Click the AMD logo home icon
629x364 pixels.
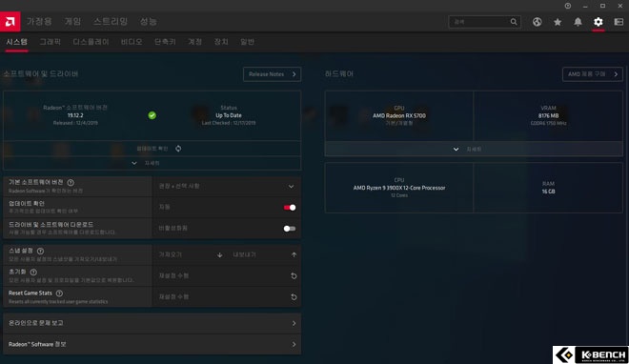[x=10, y=22]
